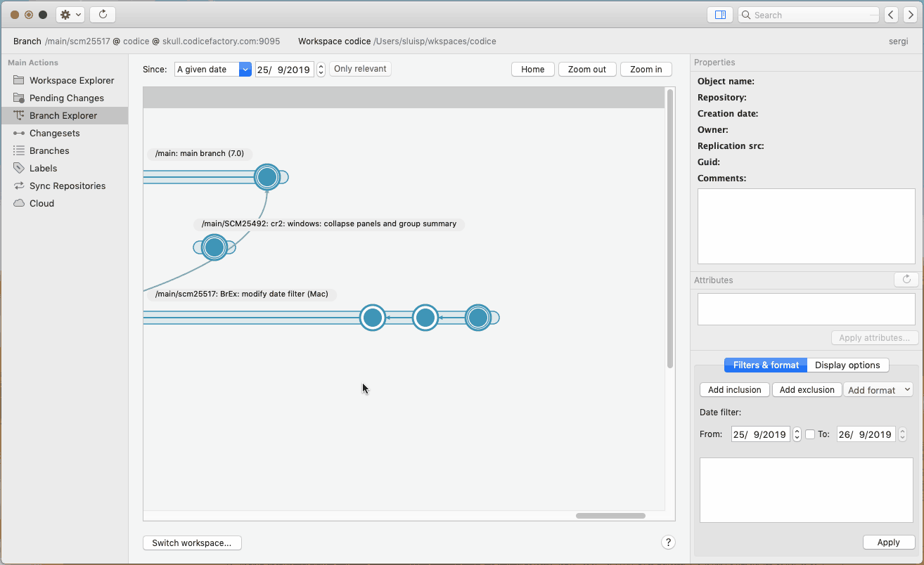The image size is (924, 565).
Task: Click the refresh toolbar icon
Action: tap(103, 15)
